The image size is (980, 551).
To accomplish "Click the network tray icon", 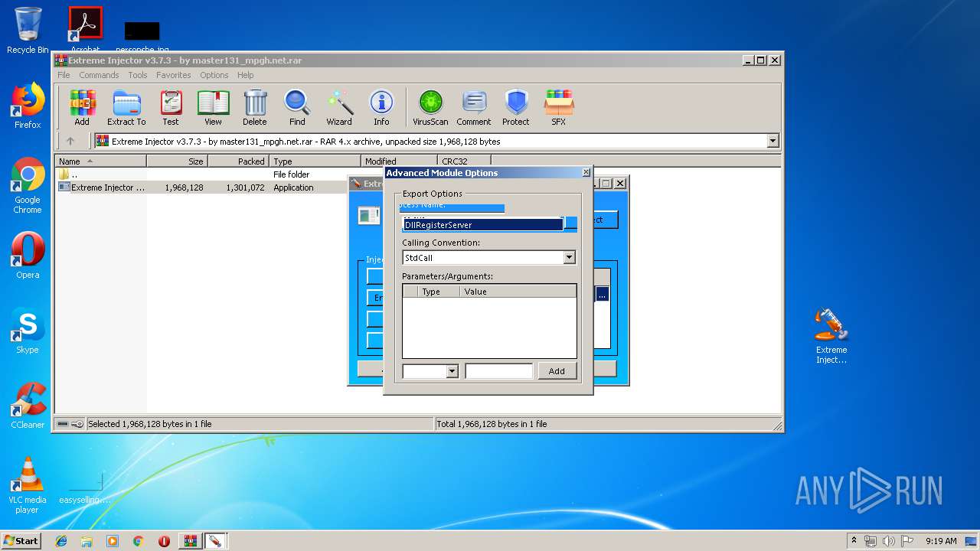I will pyautogui.click(x=871, y=541).
